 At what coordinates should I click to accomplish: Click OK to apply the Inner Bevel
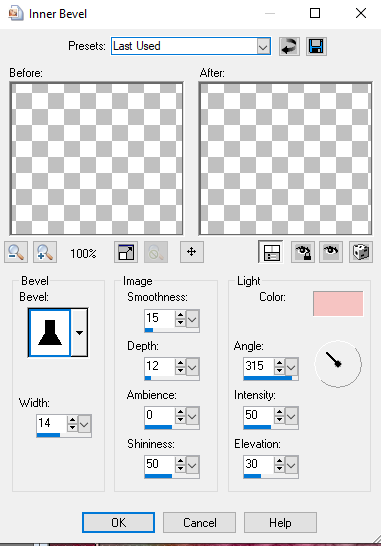pyautogui.click(x=118, y=522)
